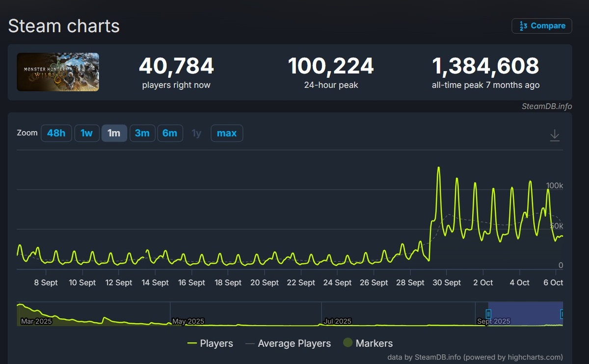
Task: Click the 30 Sept axis label
Action: click(446, 283)
